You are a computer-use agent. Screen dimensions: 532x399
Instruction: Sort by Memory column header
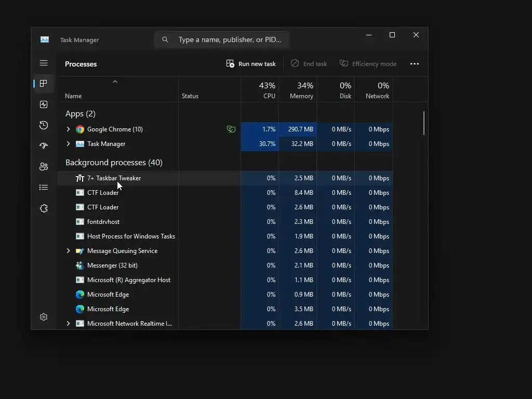pyautogui.click(x=298, y=90)
